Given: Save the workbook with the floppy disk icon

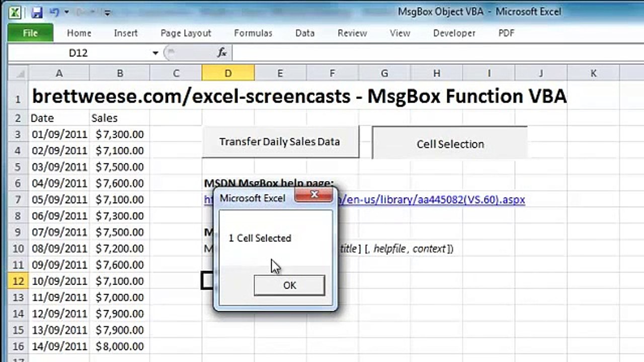Looking at the screenshot, I should point(37,12).
